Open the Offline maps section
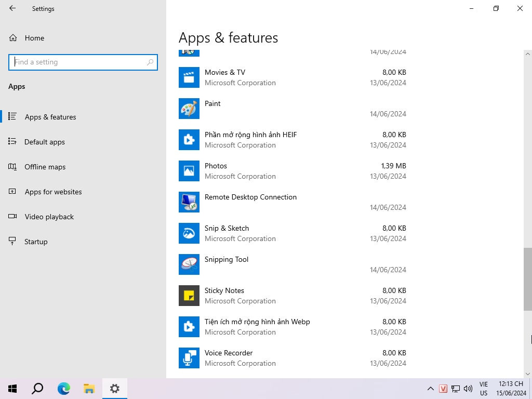Screen dimensions: 532x399 (45, 167)
